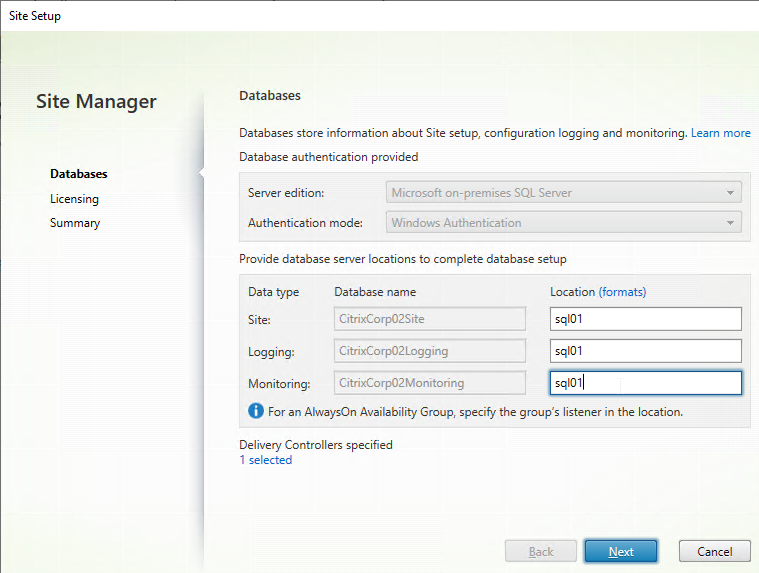Image resolution: width=759 pixels, height=573 pixels.
Task: Expand the Authentication mode dropdown arrow
Action: coord(730,223)
